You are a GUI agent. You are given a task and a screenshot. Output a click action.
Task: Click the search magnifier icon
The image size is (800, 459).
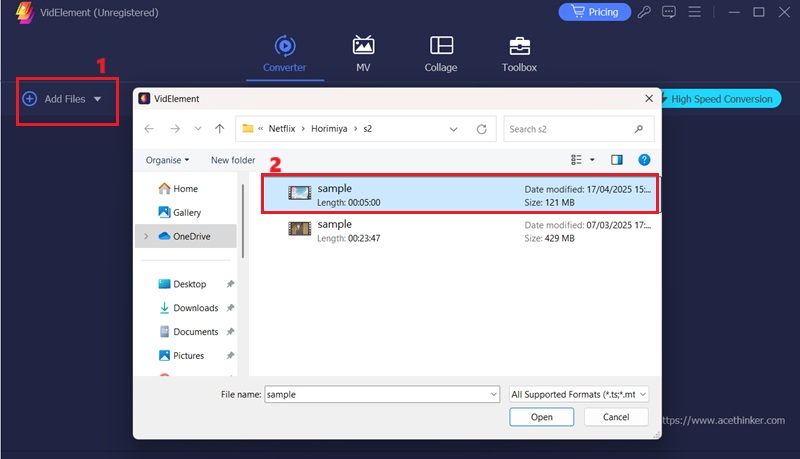(x=639, y=130)
